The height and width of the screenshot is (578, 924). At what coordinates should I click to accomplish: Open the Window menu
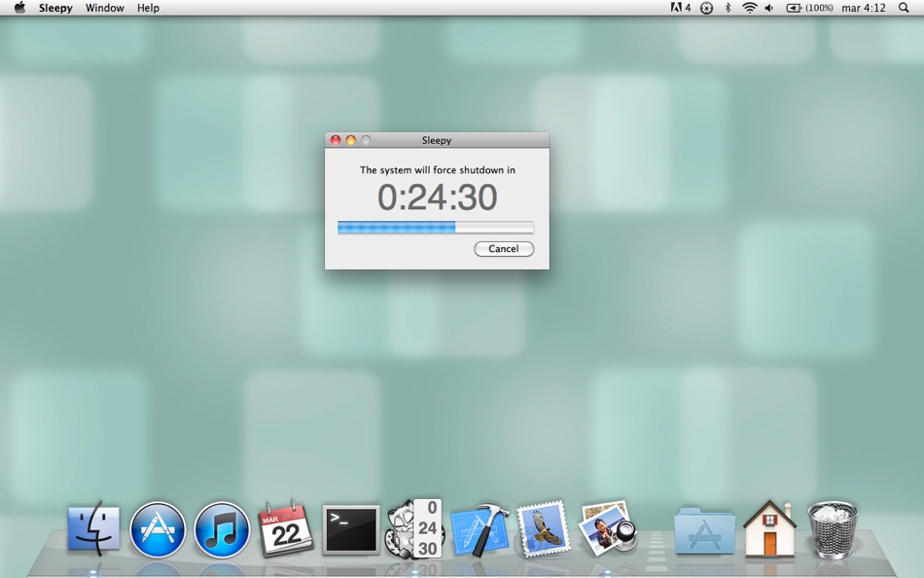pos(105,8)
